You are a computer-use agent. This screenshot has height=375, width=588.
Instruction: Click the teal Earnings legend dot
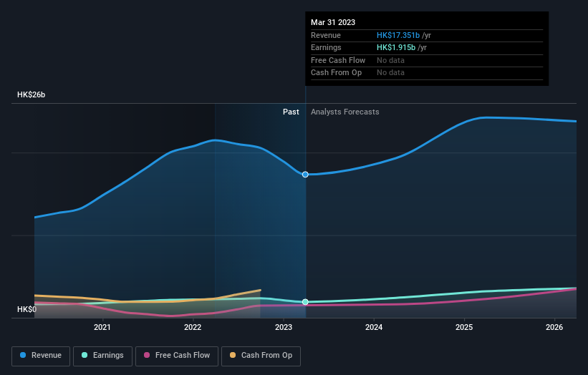[x=85, y=355]
